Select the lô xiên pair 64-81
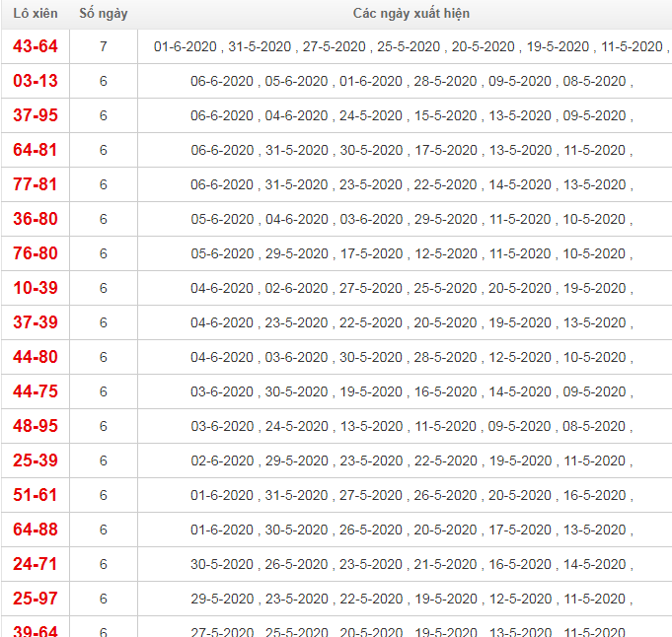The height and width of the screenshot is (637, 672). point(36,150)
